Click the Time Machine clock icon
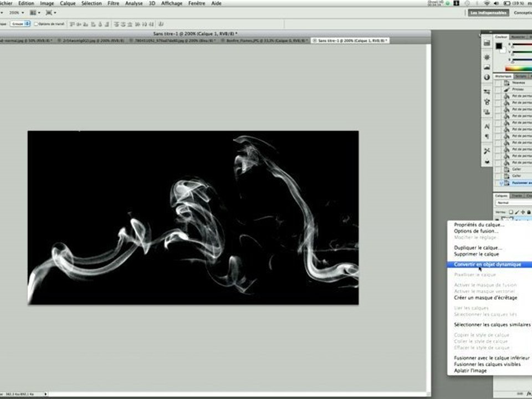 pyautogui.click(x=467, y=3)
